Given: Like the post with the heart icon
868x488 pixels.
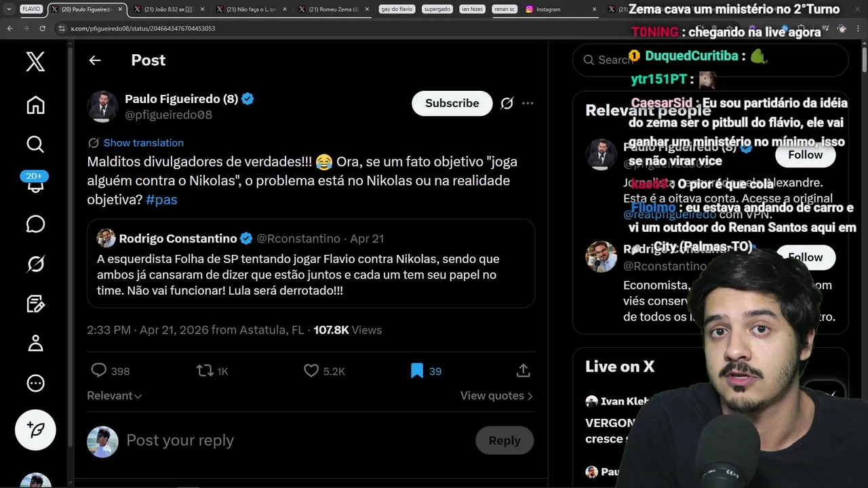Looking at the screenshot, I should point(311,371).
